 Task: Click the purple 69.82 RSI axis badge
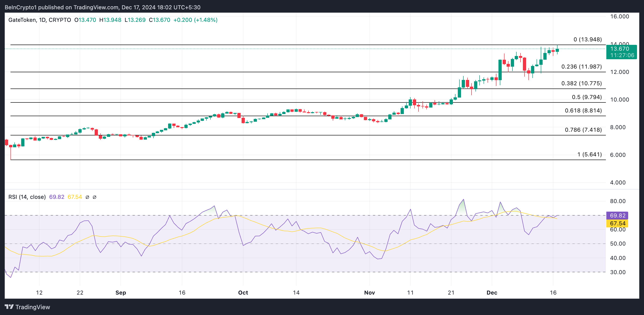pos(617,215)
